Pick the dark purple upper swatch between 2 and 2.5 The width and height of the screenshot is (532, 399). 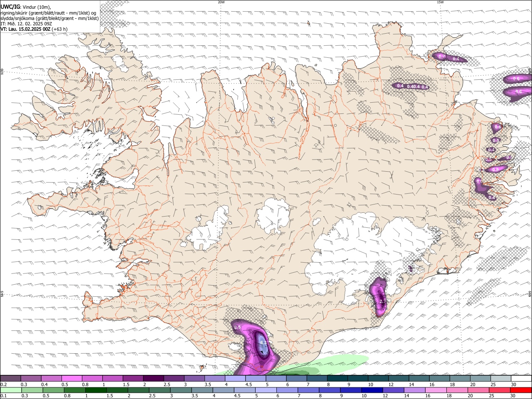tap(153, 378)
